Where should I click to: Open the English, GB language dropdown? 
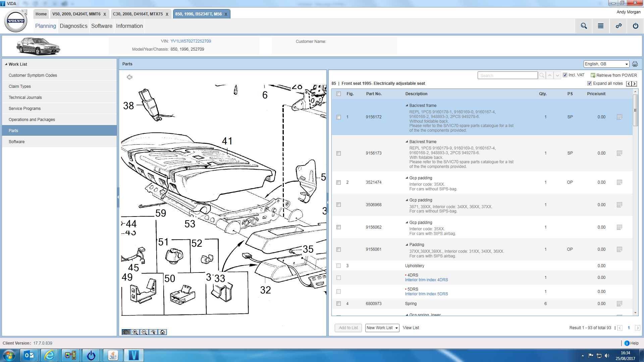606,64
